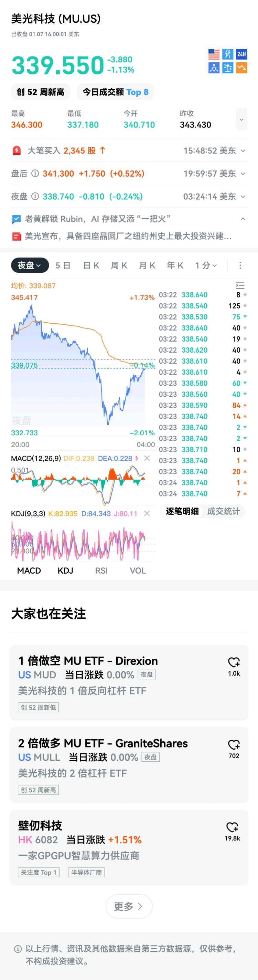Tap the balance scale icon

228,68
